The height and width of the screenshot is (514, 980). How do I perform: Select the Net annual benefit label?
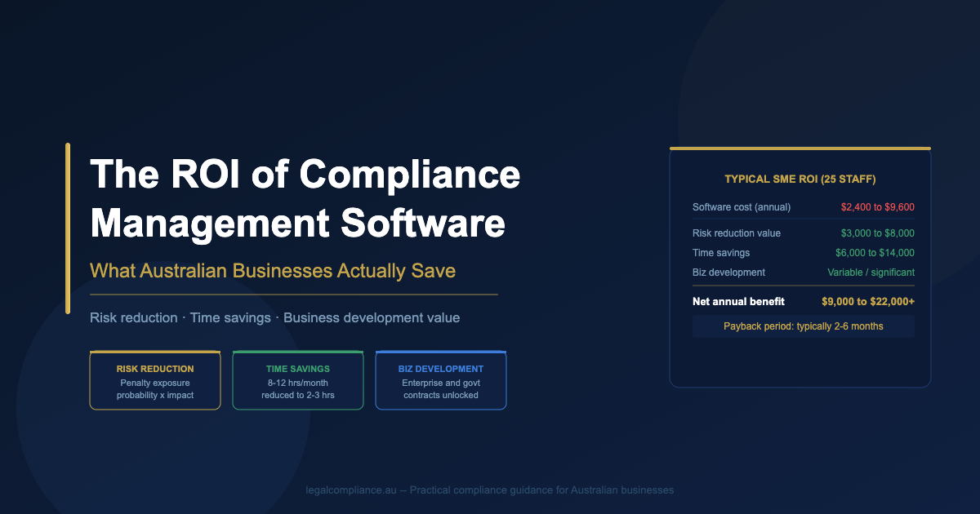tap(738, 302)
